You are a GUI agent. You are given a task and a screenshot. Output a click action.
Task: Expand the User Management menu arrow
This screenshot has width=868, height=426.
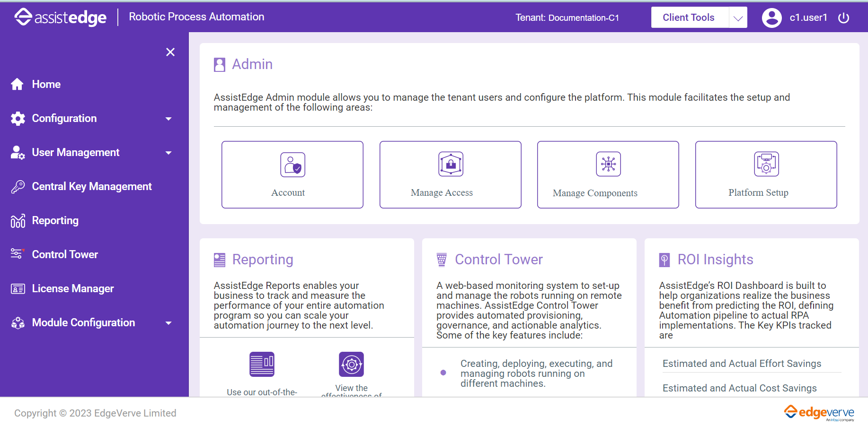168,153
